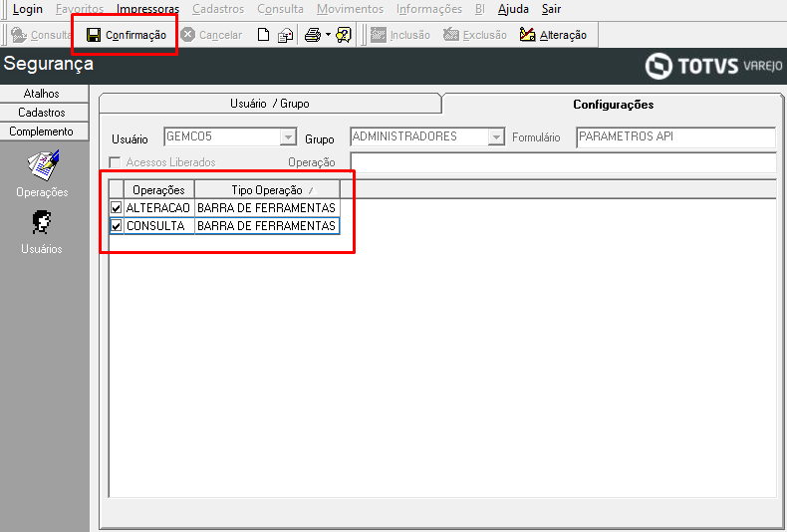
Task: Open the BI menu
Action: (x=480, y=9)
